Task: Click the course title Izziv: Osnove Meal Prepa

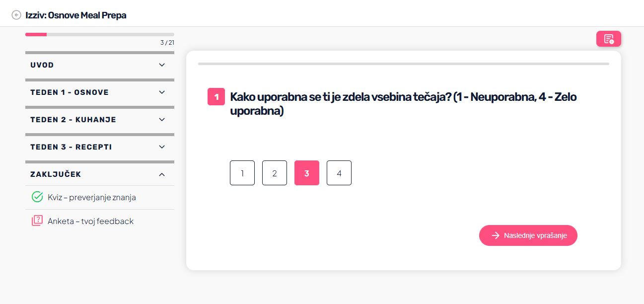Action: pos(76,15)
